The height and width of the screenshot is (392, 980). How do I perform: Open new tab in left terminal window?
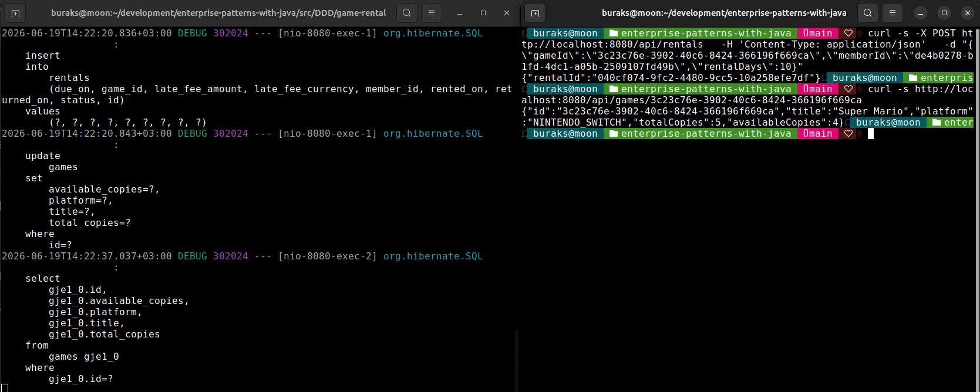coord(15,13)
